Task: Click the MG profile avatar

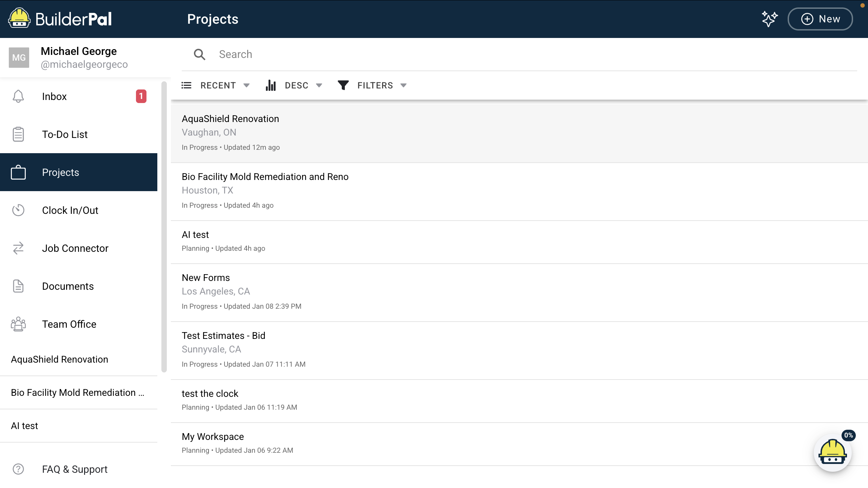Action: click(x=19, y=58)
